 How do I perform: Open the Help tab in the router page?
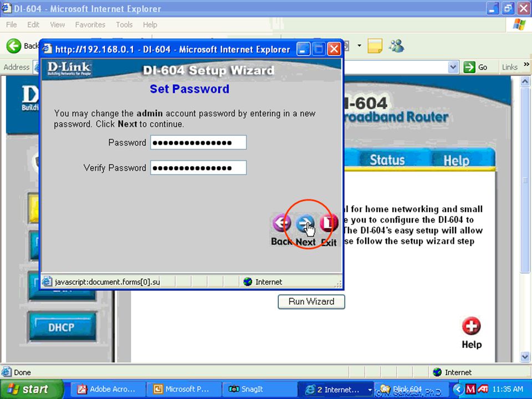pyautogui.click(x=456, y=160)
